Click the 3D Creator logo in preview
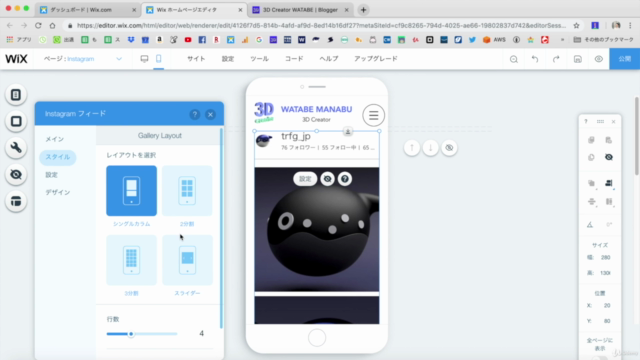Image resolution: width=640 pixels, height=360 pixels. (264, 113)
